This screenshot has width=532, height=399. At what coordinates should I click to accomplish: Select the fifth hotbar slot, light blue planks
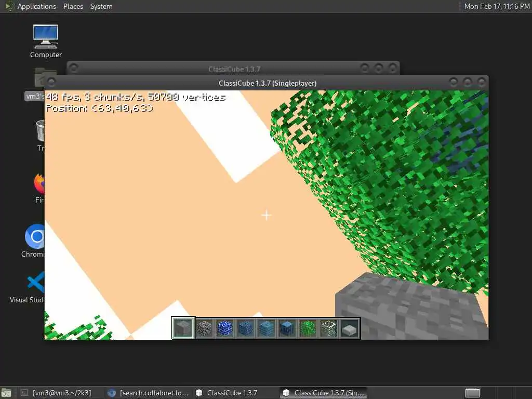tap(267, 328)
